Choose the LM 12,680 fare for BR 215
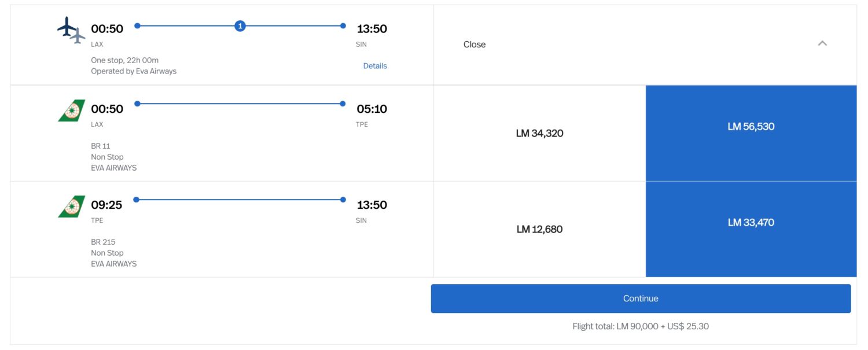 [x=539, y=229]
